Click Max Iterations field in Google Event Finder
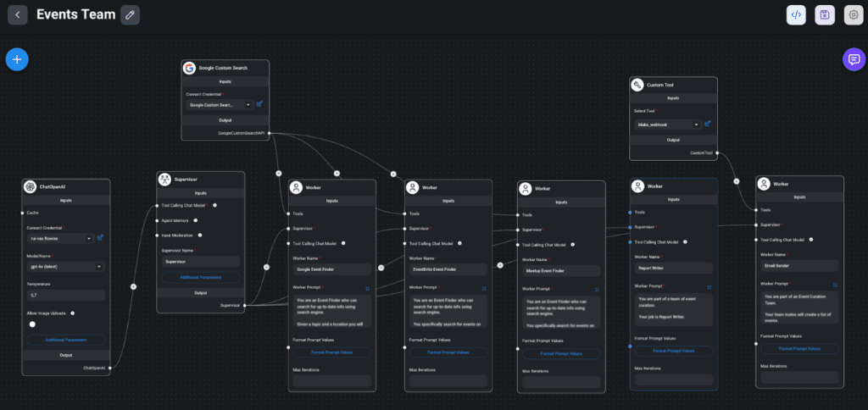 (332, 381)
